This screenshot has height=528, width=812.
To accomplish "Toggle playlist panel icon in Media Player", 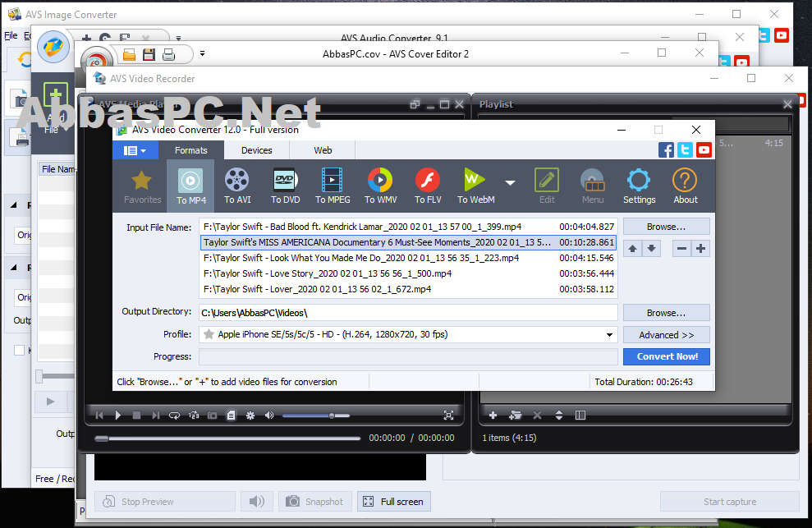I will click(231, 415).
